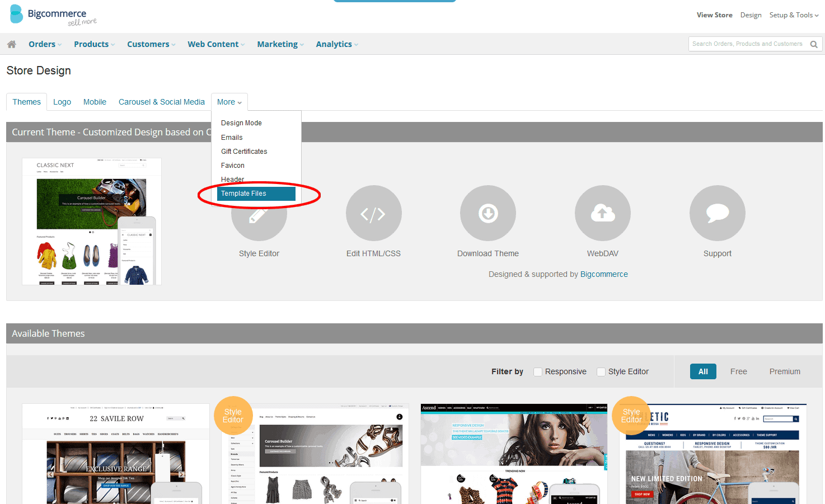
Task: Filter themes by Free
Action: pyautogui.click(x=738, y=371)
